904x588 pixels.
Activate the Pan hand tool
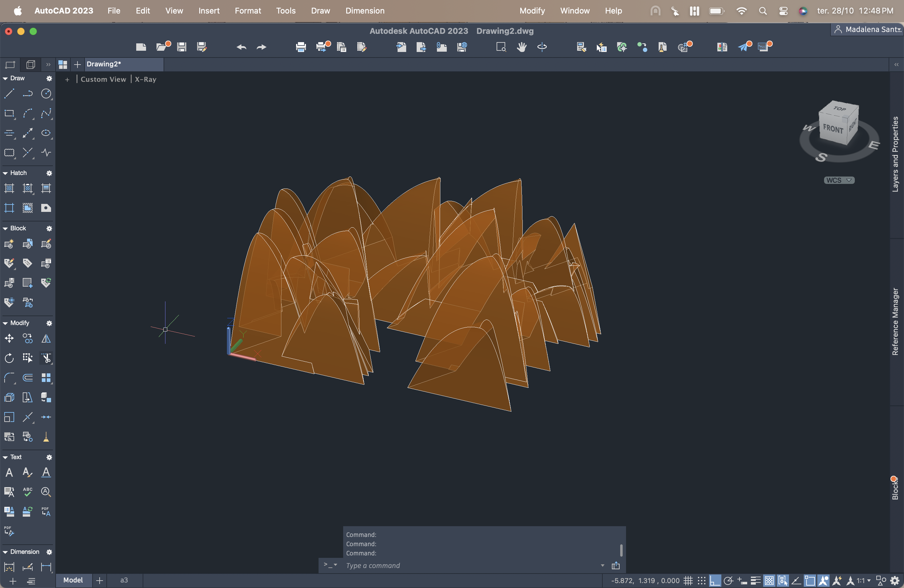[x=521, y=47]
